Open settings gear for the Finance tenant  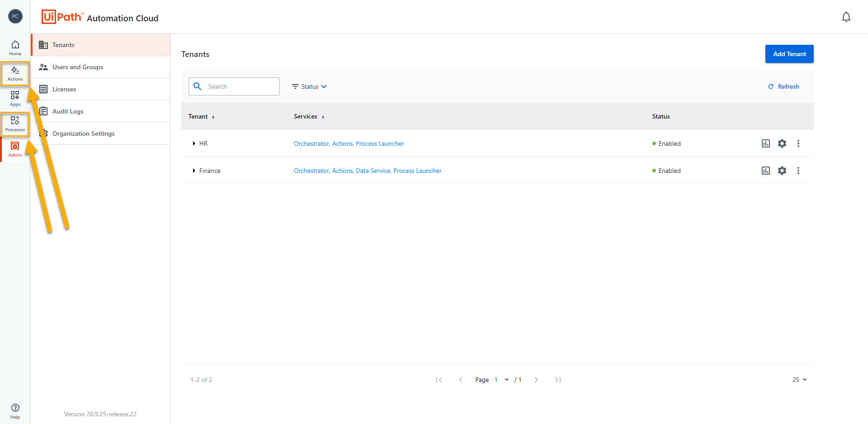click(x=782, y=171)
